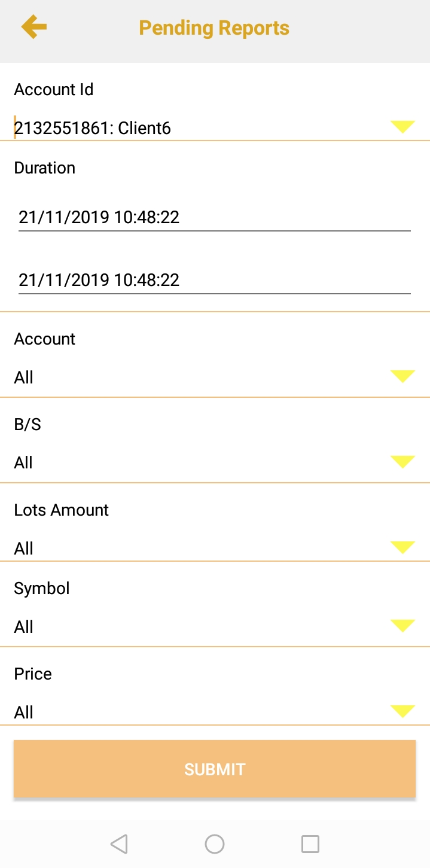Image resolution: width=430 pixels, height=868 pixels.
Task: Tap the All value under Price
Action: coord(24,712)
